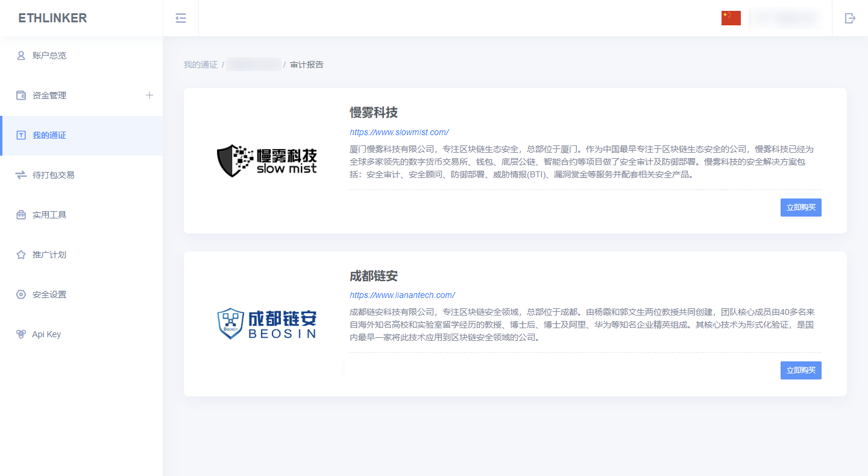Expand 资金管理 with the plus sign
Screen dimensions: 868x476
[149, 95]
